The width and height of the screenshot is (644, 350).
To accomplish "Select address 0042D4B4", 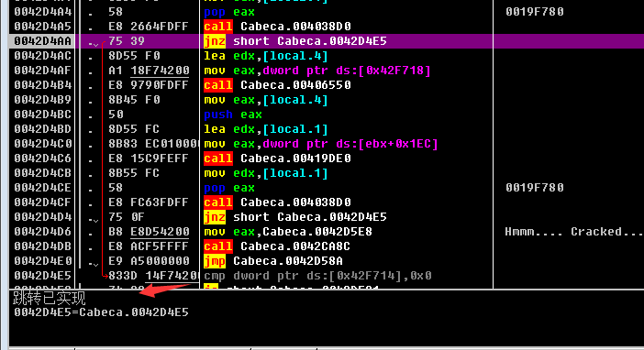I will (43, 85).
